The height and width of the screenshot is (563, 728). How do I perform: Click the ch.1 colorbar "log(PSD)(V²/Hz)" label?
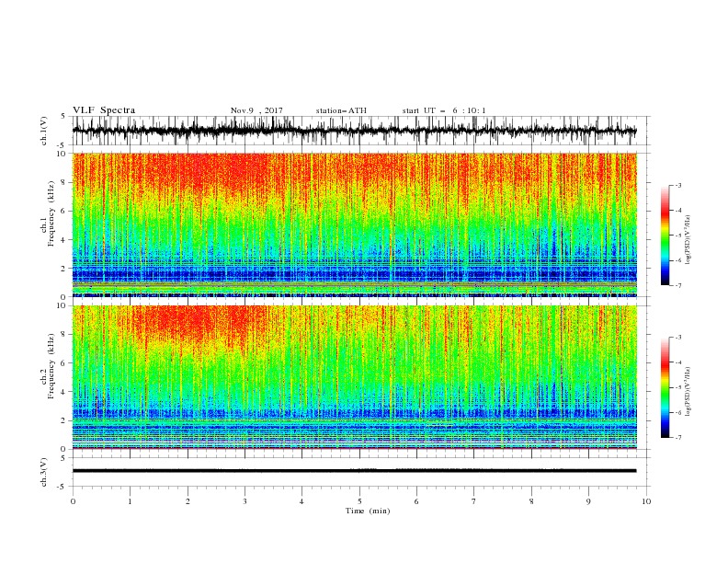click(688, 240)
